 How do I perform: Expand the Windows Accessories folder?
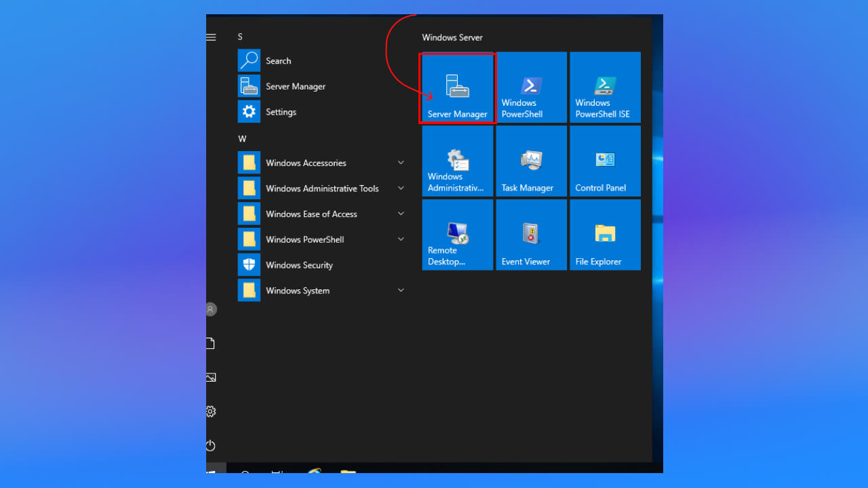(322, 163)
